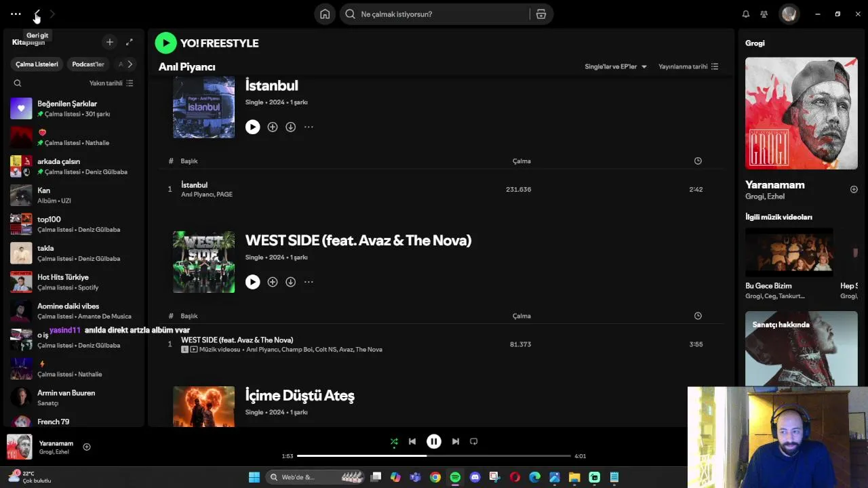This screenshot has height=488, width=868.
Task: Download WEST SIDE single
Action: [x=290, y=282]
